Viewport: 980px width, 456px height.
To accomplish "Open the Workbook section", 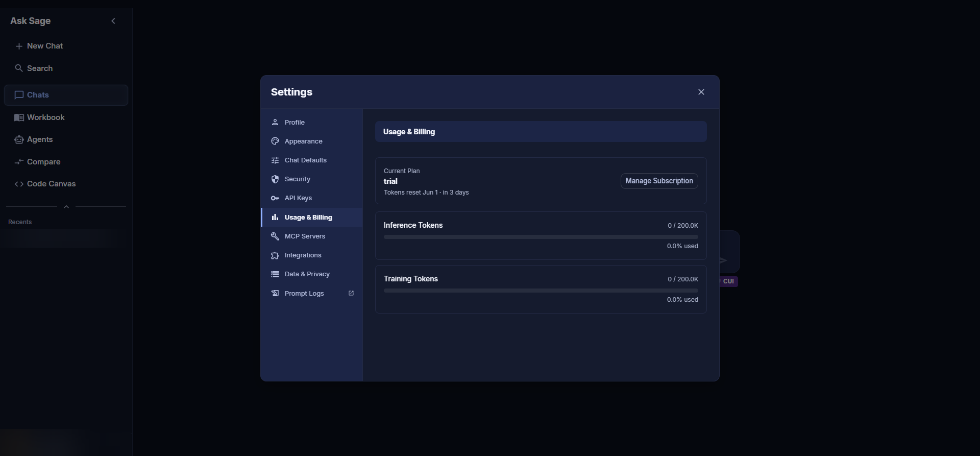I will tap(66, 117).
